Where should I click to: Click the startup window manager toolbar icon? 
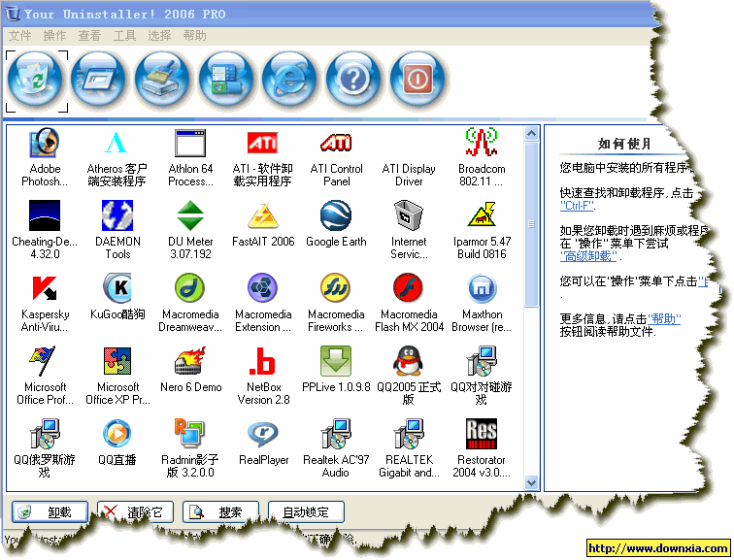point(99,81)
